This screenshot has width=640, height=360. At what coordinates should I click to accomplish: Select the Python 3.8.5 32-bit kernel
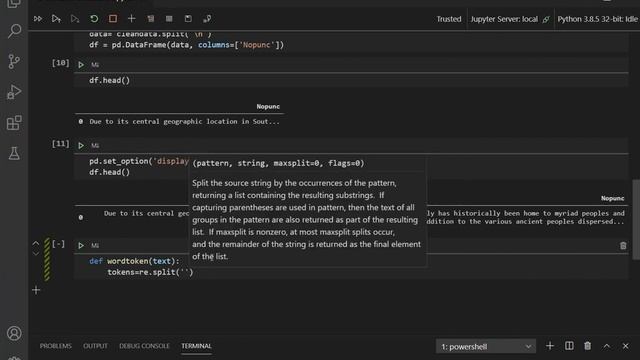(597, 19)
